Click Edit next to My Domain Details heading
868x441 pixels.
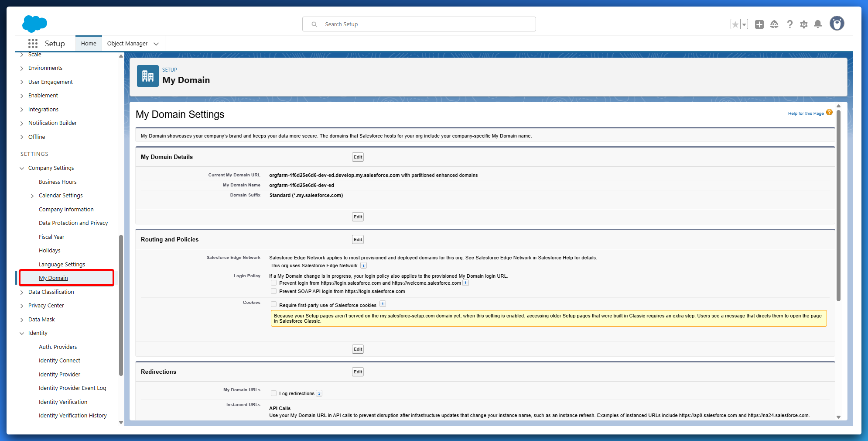click(x=358, y=157)
